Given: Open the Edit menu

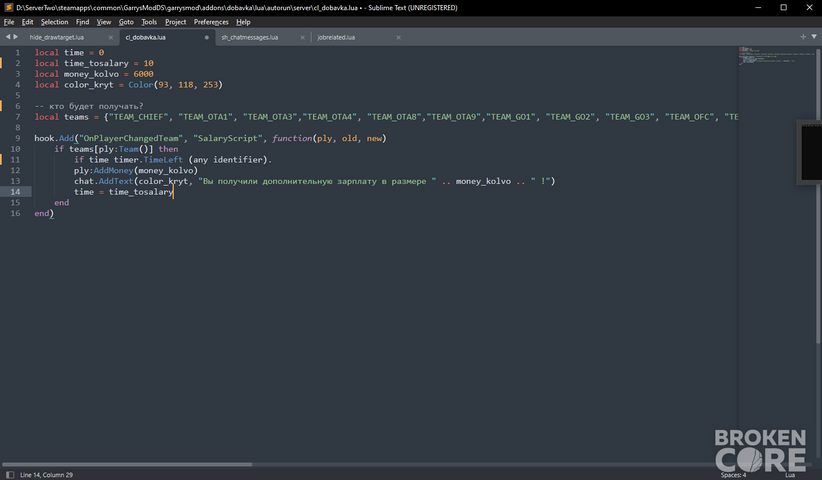Looking at the screenshot, I should (x=27, y=22).
